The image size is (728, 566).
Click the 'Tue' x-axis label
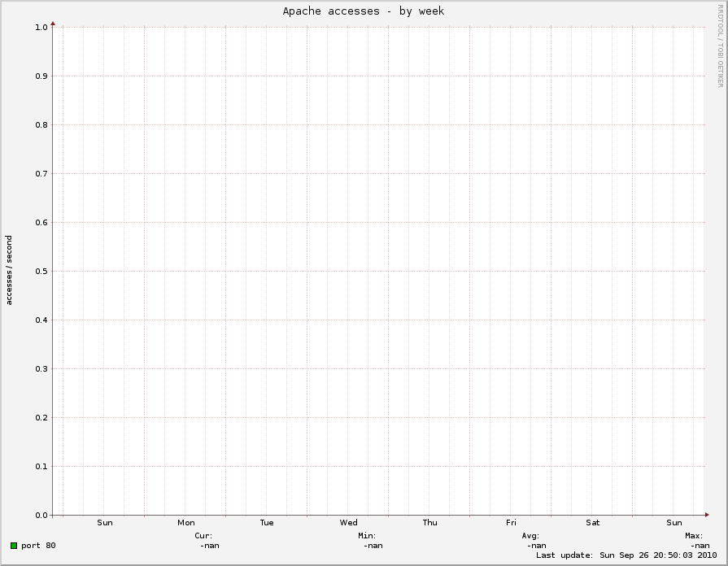point(267,523)
